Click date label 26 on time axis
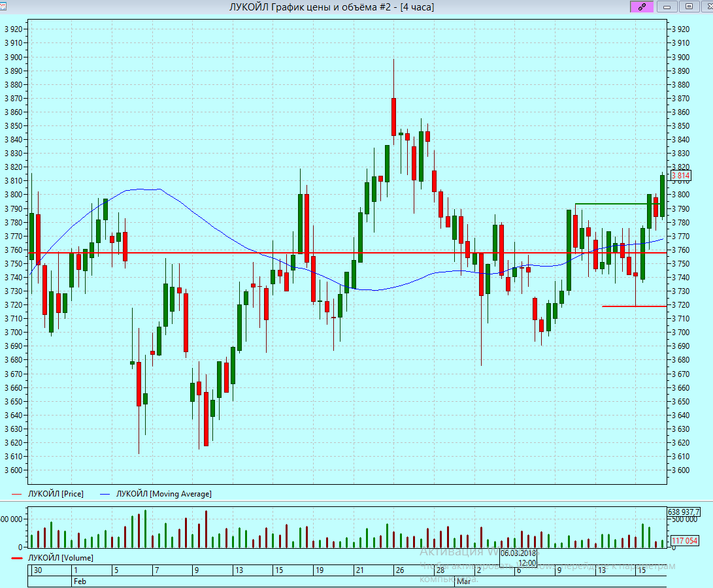 pos(400,570)
